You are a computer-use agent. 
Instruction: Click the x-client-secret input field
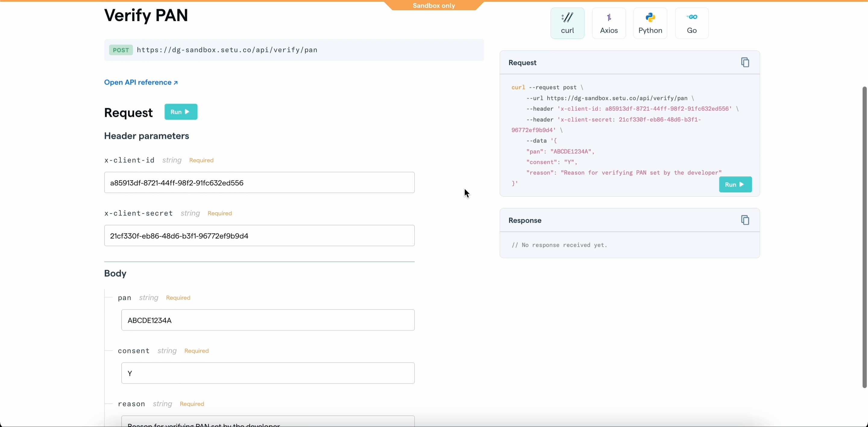point(259,236)
